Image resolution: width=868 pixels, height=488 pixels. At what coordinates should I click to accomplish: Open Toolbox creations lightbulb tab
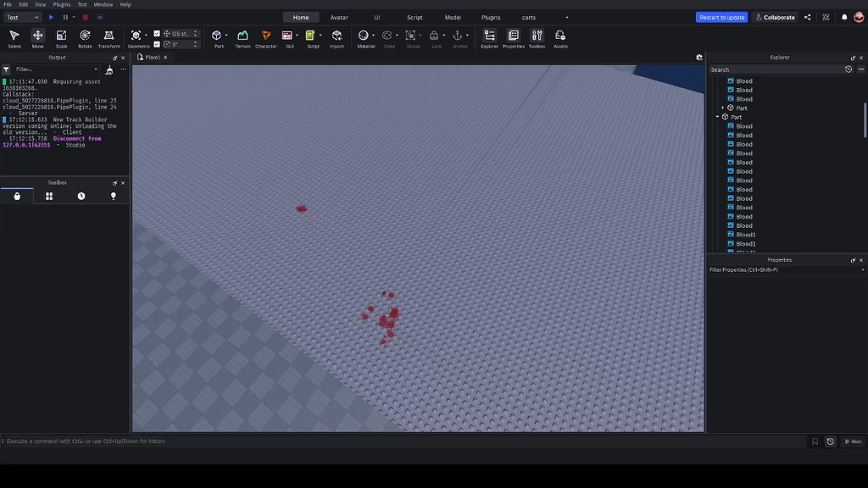click(x=114, y=196)
